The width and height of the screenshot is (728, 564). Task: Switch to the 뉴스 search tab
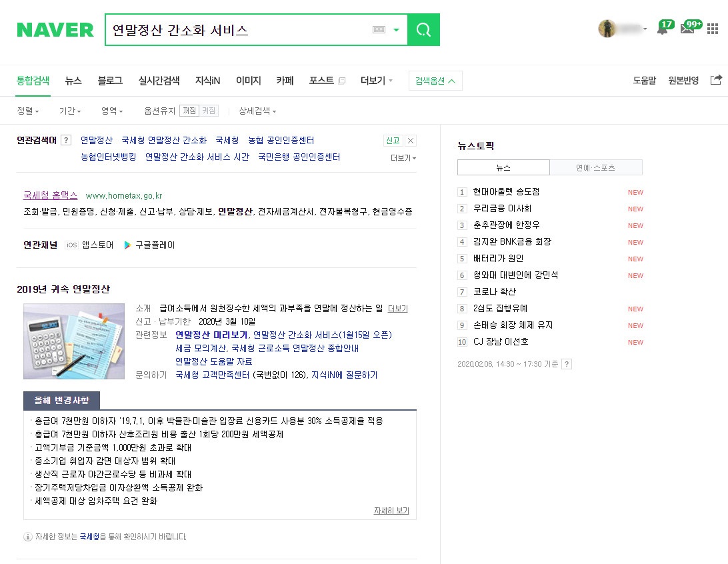tap(73, 80)
